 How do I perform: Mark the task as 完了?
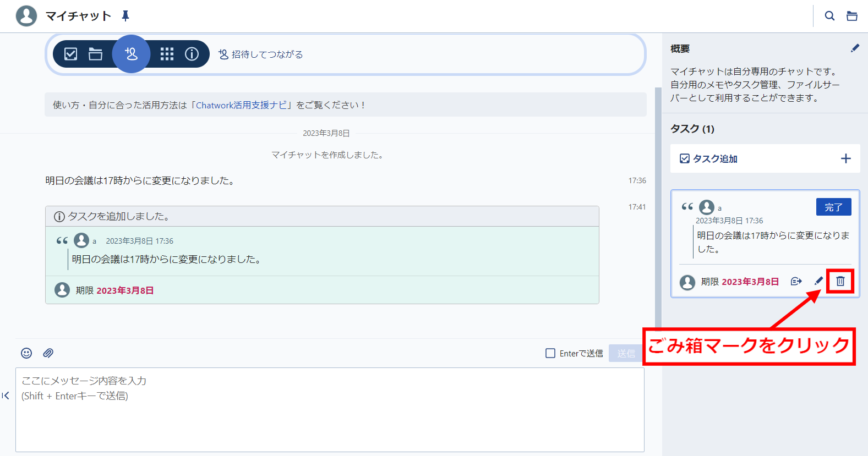833,207
